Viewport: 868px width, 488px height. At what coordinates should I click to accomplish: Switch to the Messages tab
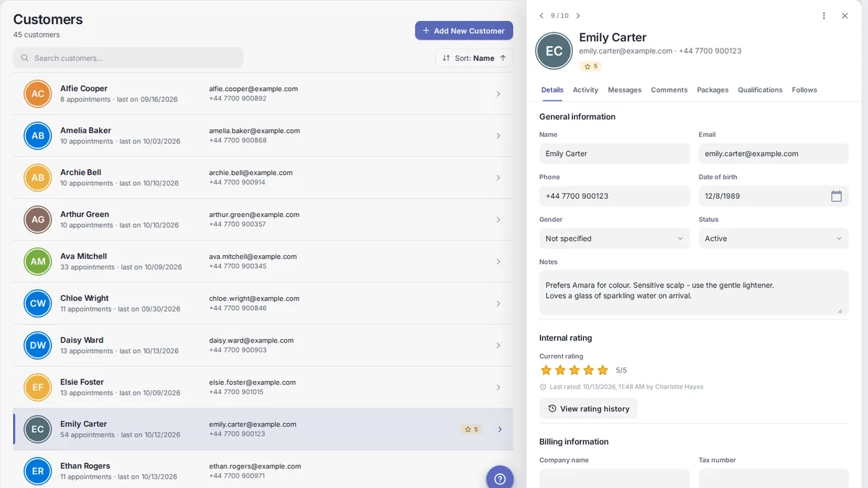[x=625, y=90]
